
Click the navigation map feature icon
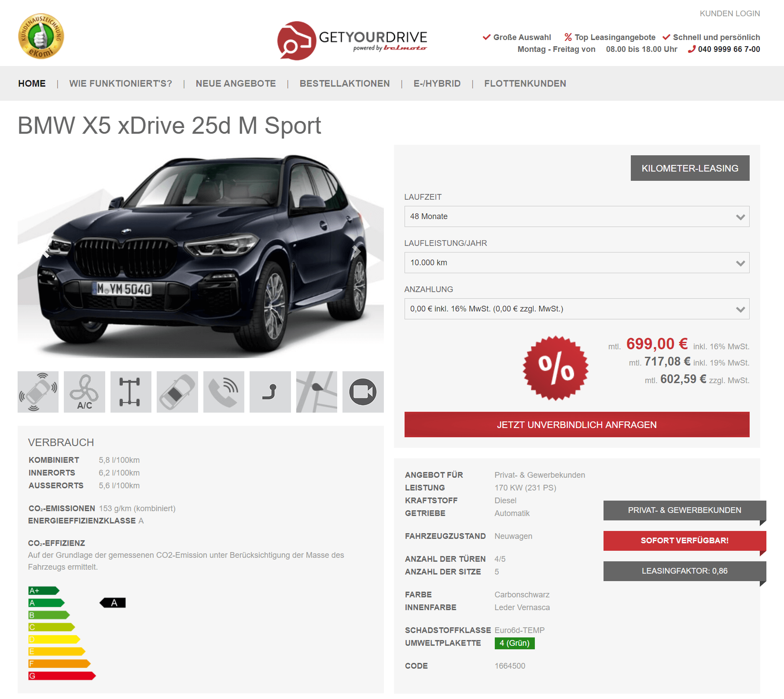point(317,392)
